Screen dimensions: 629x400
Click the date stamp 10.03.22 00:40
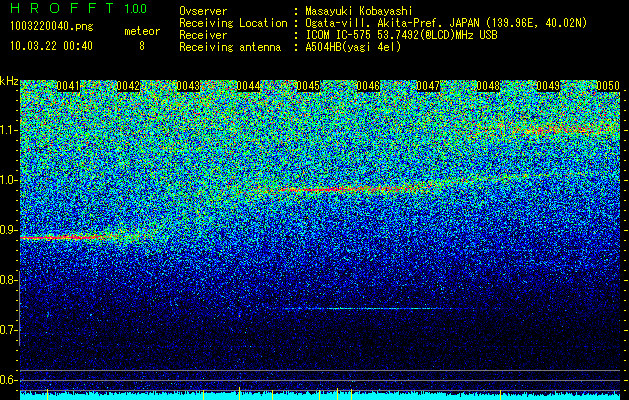click(x=51, y=46)
